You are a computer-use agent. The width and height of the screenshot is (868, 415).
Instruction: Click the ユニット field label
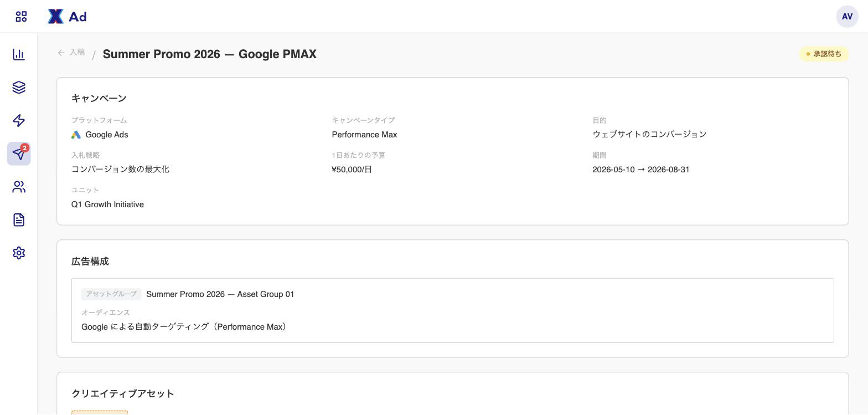pos(85,190)
